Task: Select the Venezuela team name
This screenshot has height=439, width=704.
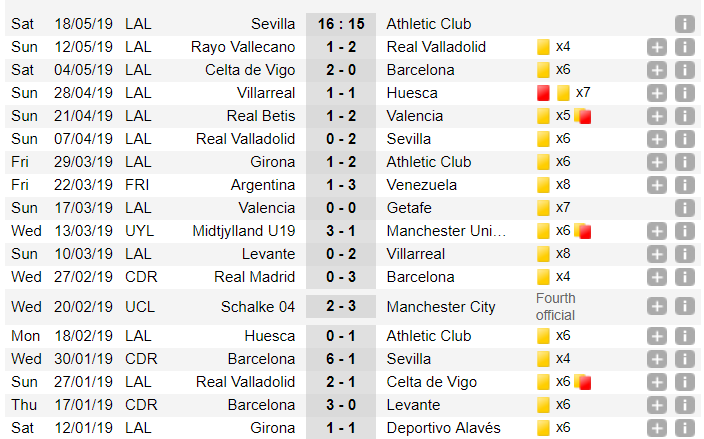Action: pyautogui.click(x=422, y=185)
